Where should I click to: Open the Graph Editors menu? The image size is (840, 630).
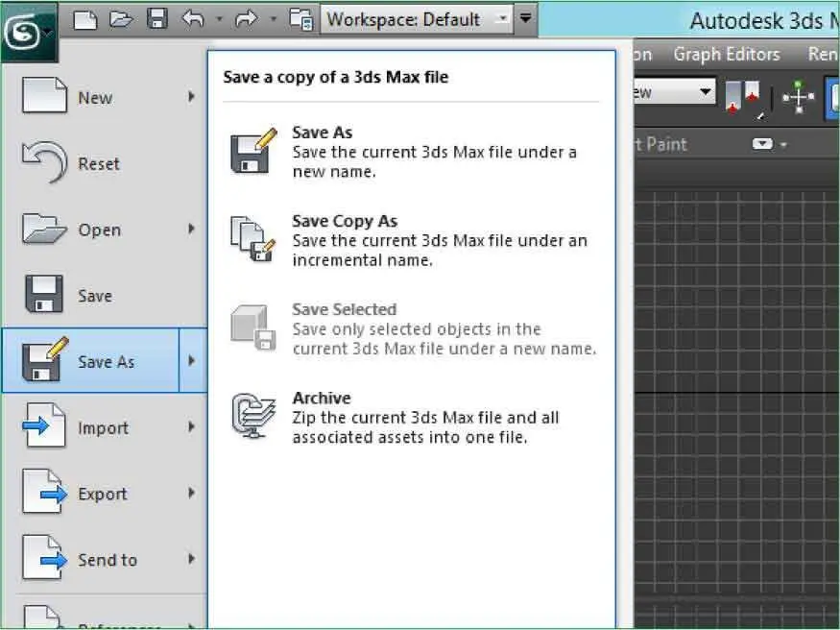tap(727, 54)
